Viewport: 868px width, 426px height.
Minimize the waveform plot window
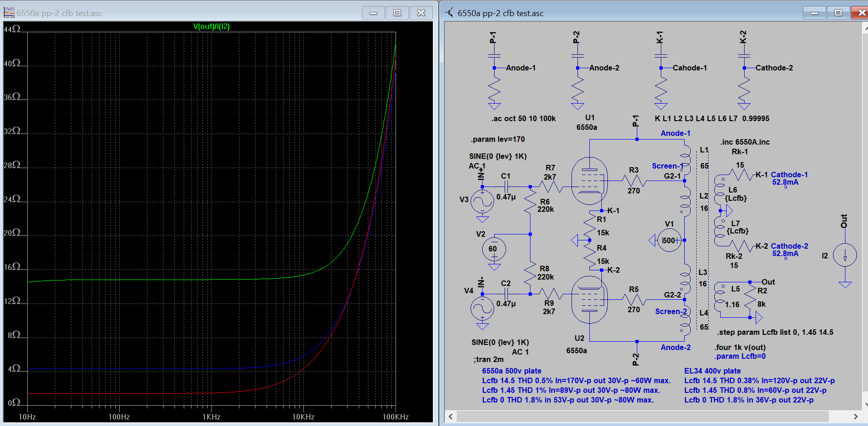click(x=373, y=13)
